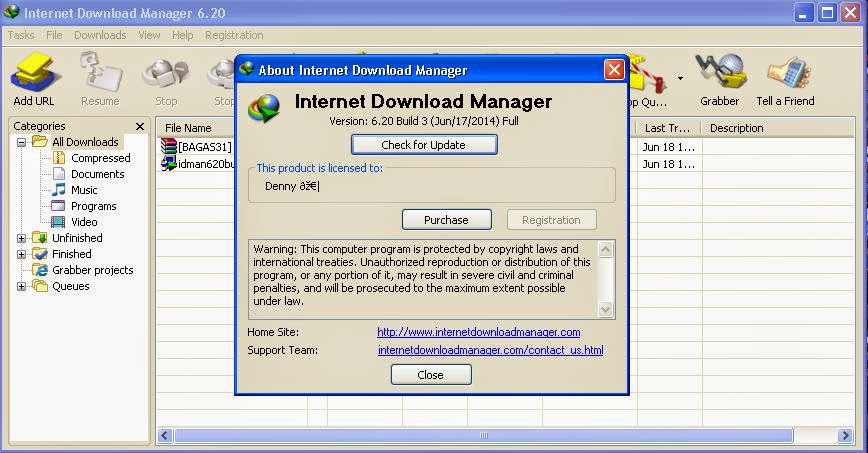868x453 pixels.
Task: Expand the Finished tree node
Action: click(21, 254)
